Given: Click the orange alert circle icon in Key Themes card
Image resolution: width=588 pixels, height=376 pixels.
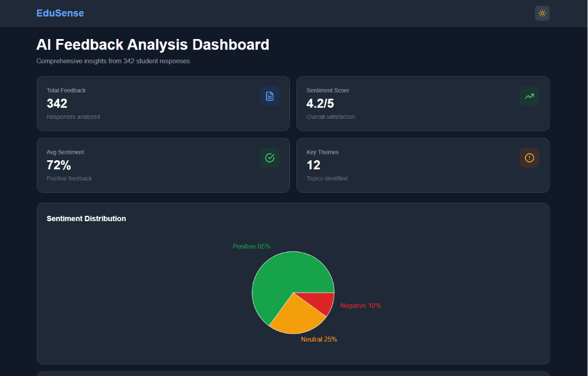Looking at the screenshot, I should coord(529,158).
